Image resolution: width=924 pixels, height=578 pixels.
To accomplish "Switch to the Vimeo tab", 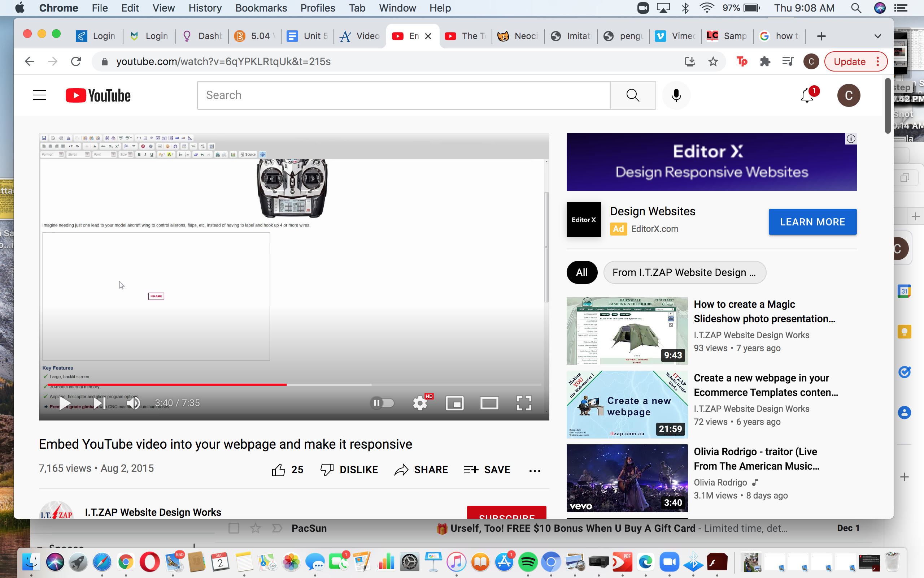I will (x=675, y=36).
